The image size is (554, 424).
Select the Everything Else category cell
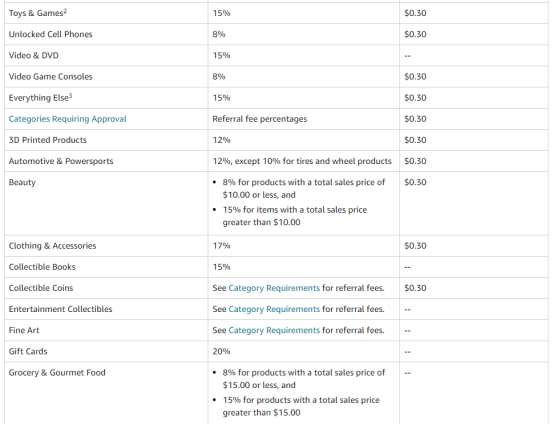pyautogui.click(x=106, y=98)
